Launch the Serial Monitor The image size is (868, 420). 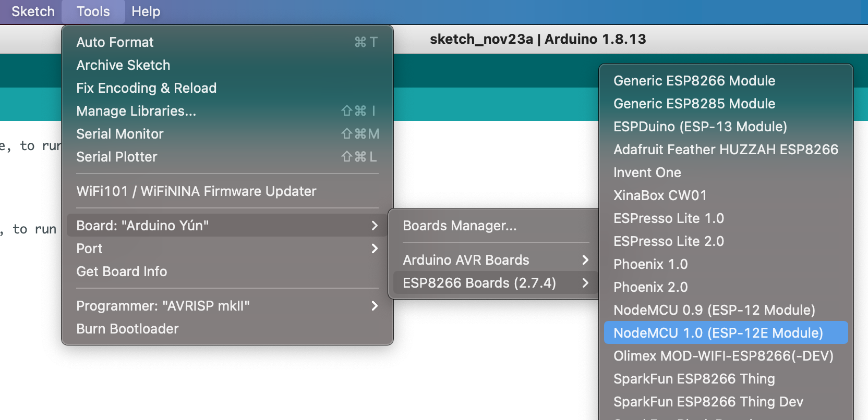click(x=120, y=134)
